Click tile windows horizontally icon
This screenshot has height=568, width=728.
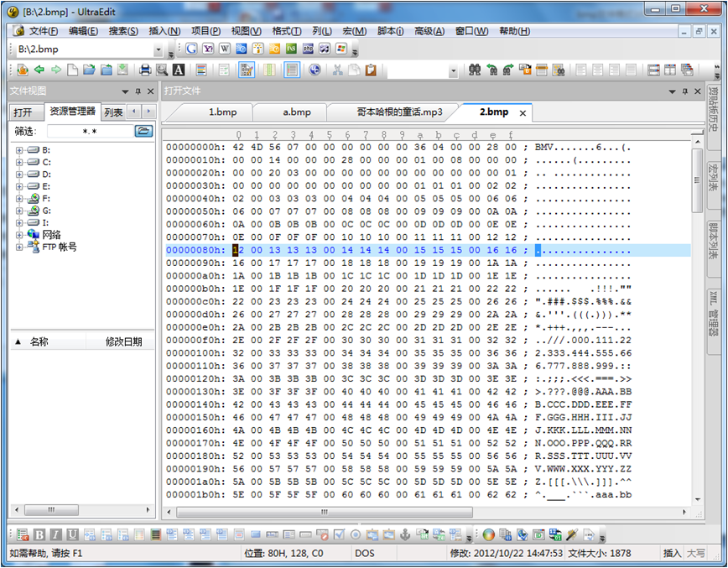click(x=653, y=70)
